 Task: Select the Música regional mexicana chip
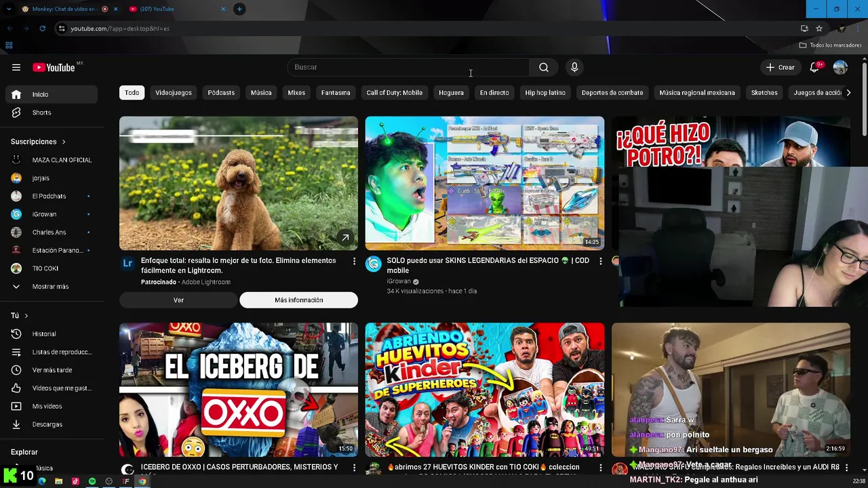pyautogui.click(x=697, y=93)
